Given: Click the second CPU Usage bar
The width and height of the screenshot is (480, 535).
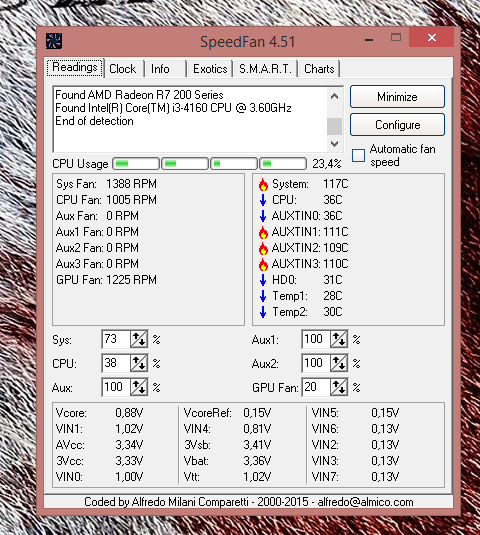Looking at the screenshot, I should tap(185, 164).
